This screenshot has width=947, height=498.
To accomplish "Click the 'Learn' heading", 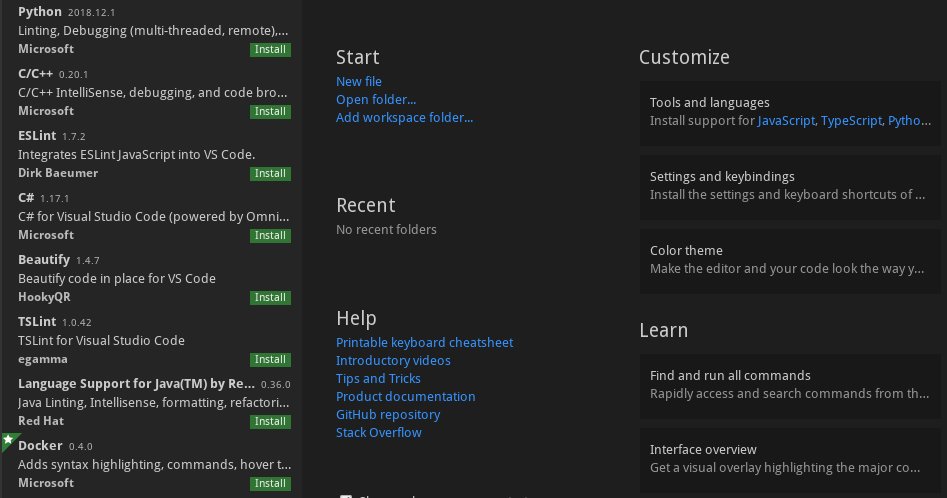I will click(x=664, y=330).
